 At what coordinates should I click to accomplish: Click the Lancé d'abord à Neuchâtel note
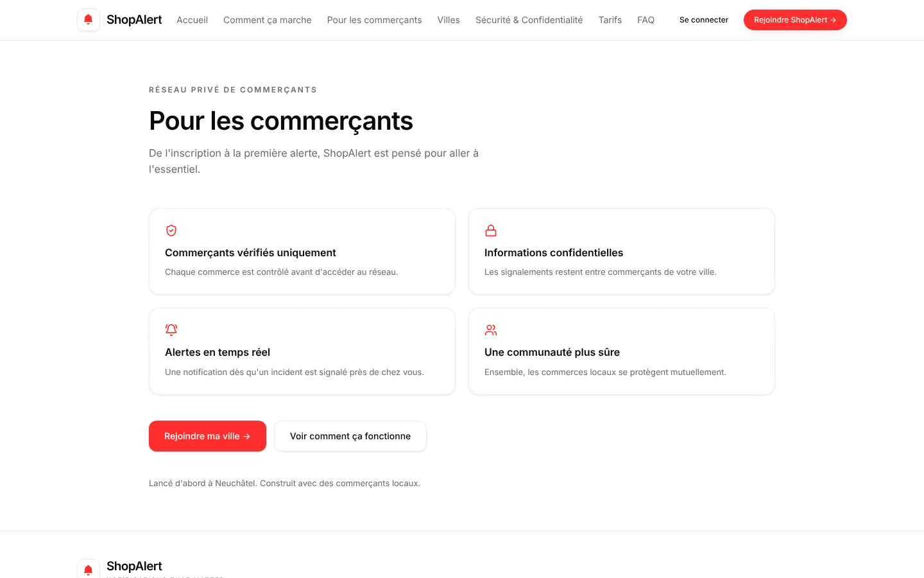[284, 484]
